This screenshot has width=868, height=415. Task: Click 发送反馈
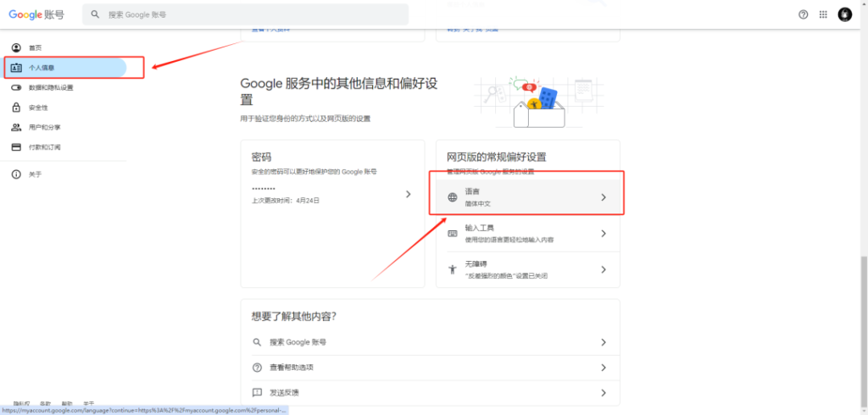coord(285,392)
